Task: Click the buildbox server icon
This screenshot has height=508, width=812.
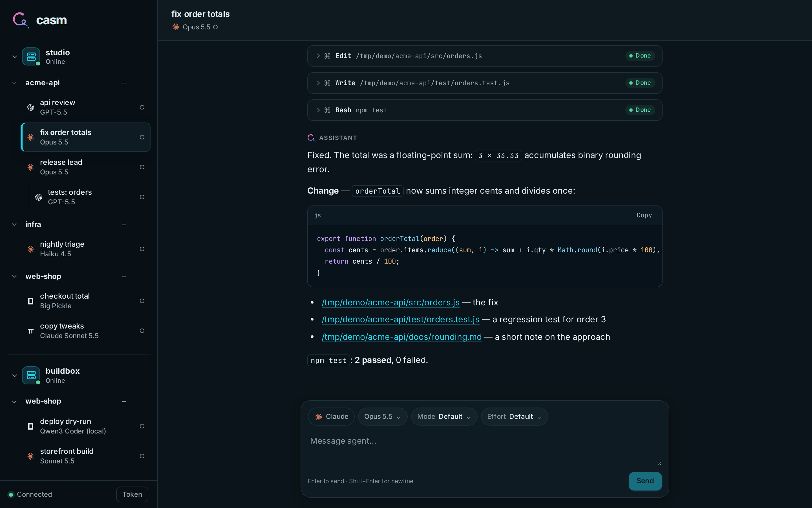Action: point(31,375)
